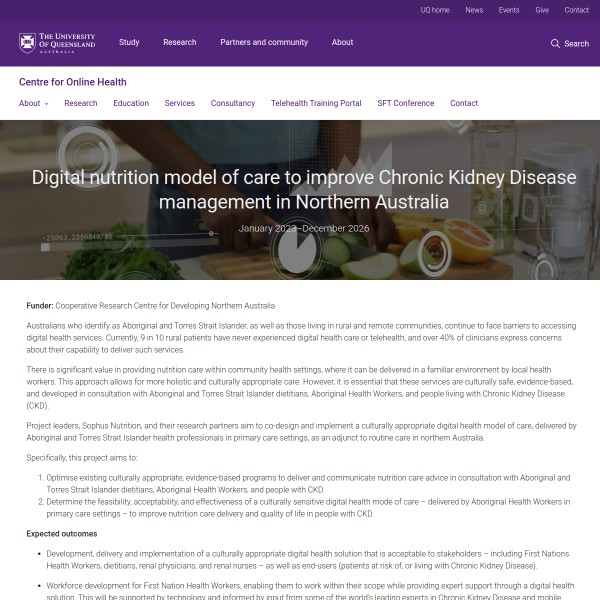Screen dimensions: 600x600
Task: Select Research in the centre navigation
Action: pyautogui.click(x=81, y=103)
